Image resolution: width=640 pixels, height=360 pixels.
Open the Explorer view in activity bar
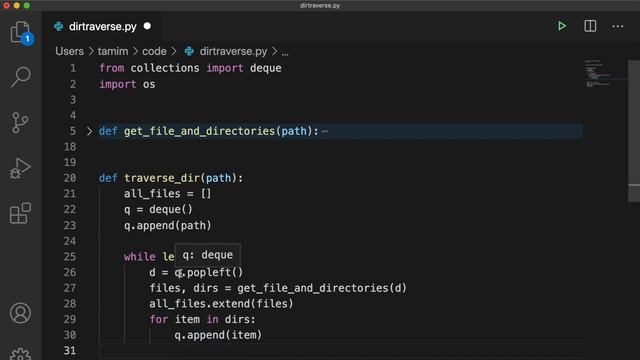click(20, 33)
